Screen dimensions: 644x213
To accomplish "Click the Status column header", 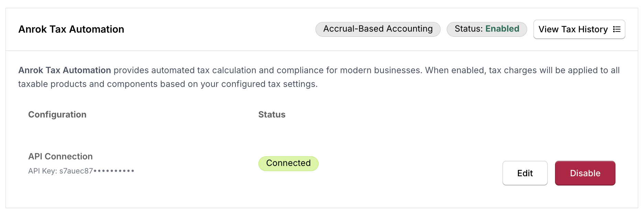I will [271, 114].
